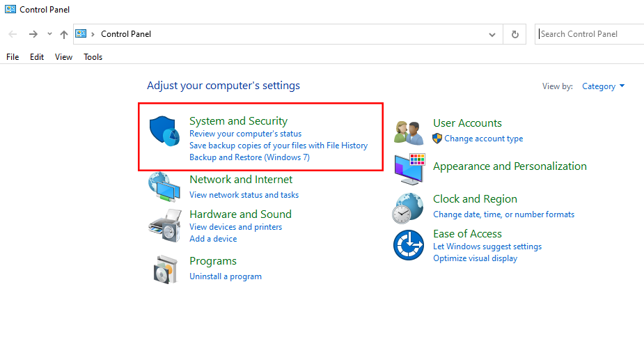644x337 pixels.
Task: Click the User Accounts people icon
Action: [x=409, y=131]
